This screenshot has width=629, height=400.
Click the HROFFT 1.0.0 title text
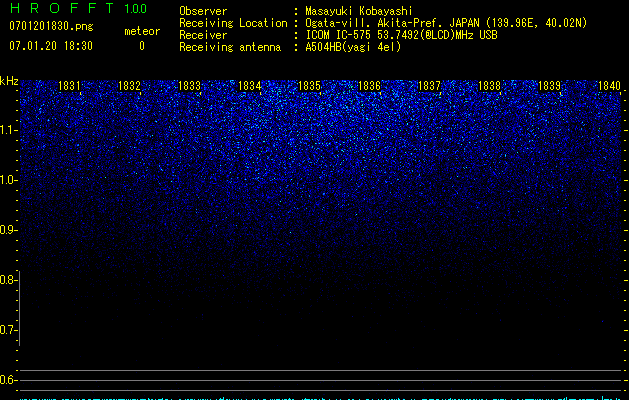(78, 8)
